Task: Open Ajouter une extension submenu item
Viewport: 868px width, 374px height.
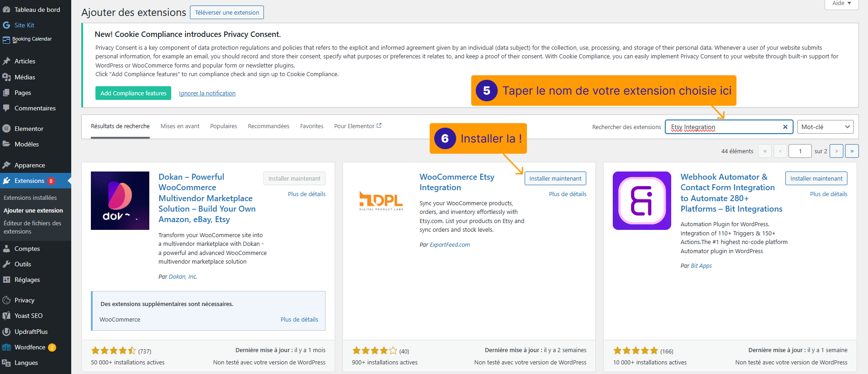Action: (33, 210)
